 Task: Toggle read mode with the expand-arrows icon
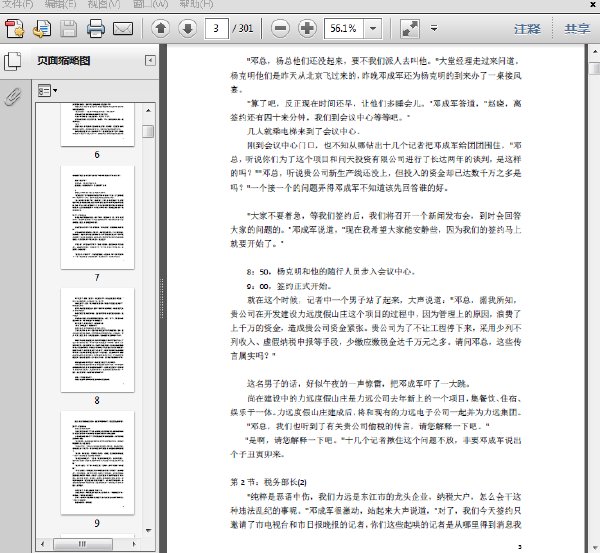(x=410, y=29)
